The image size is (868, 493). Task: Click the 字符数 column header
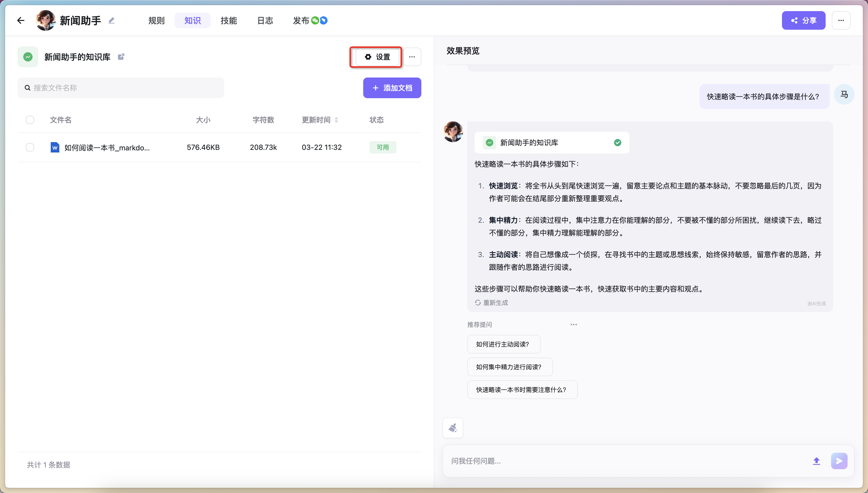click(263, 120)
